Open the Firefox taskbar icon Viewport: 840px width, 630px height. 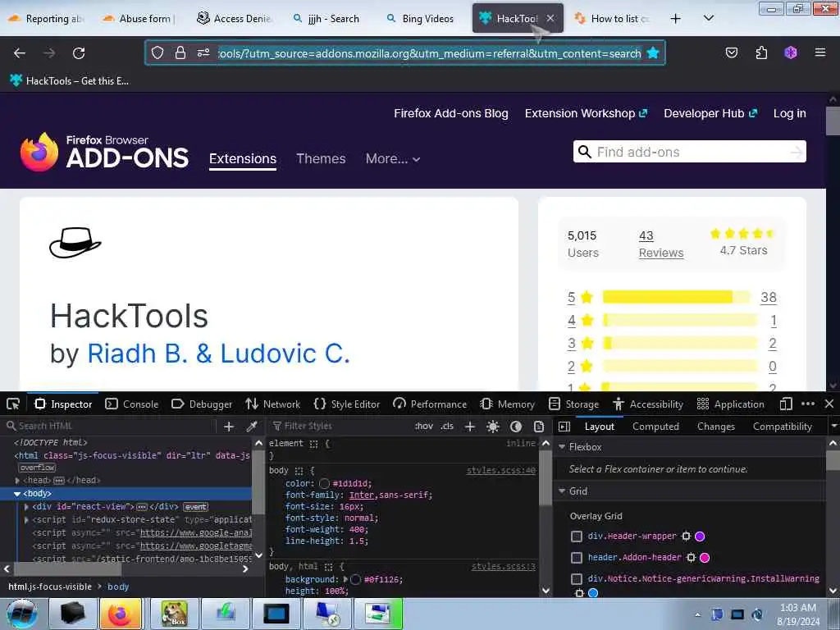tap(120, 614)
